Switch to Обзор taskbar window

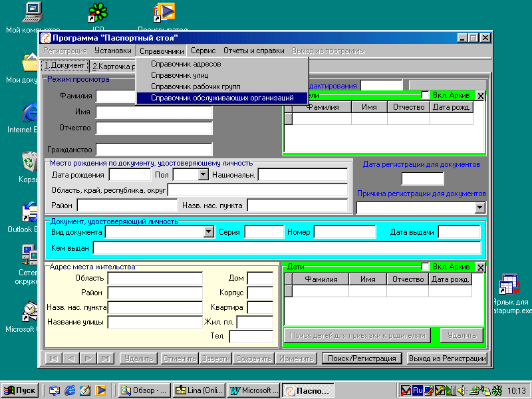coord(144,390)
